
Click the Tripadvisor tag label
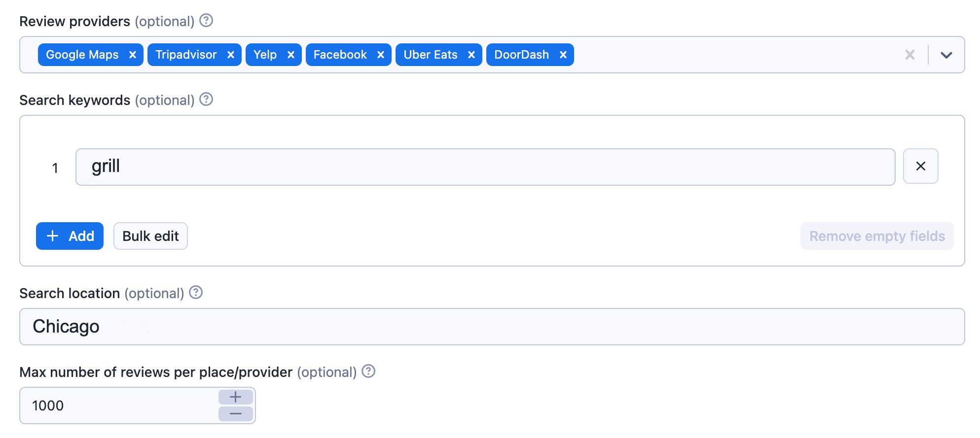point(186,55)
